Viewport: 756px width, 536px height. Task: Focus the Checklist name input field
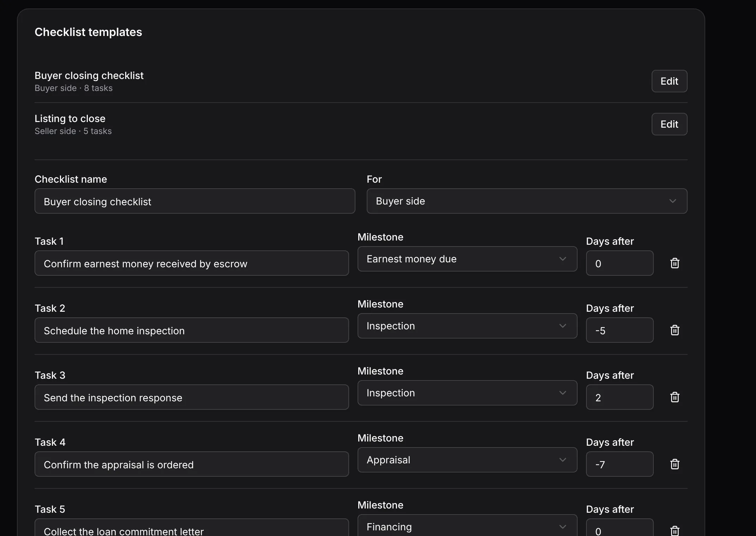coord(195,201)
